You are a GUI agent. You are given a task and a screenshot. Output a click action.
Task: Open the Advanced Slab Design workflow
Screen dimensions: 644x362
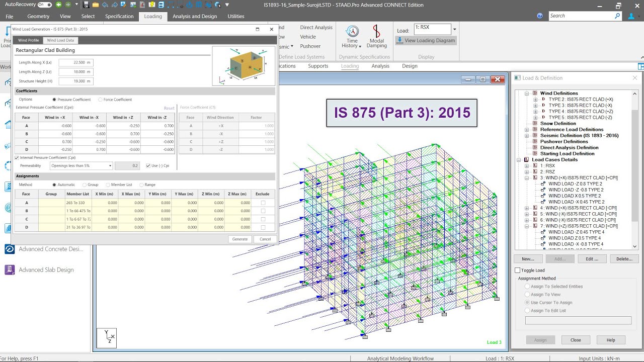pyautogui.click(x=40, y=270)
